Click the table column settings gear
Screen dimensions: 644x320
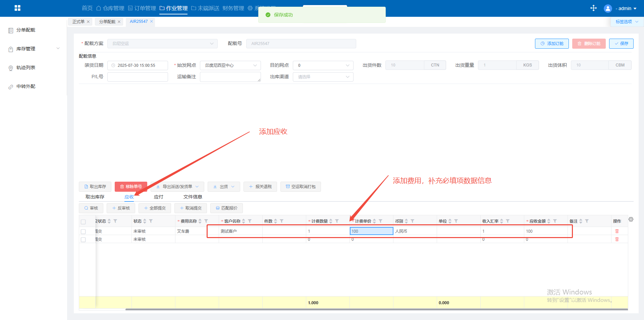coord(631,219)
